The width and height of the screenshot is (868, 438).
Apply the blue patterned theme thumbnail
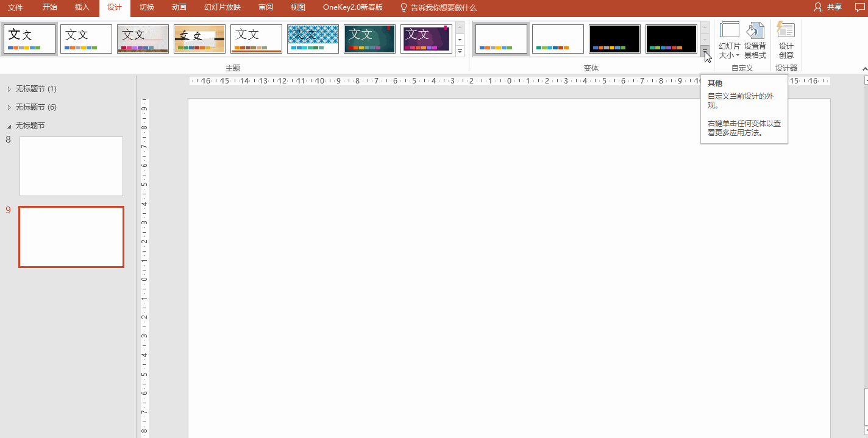(x=313, y=39)
